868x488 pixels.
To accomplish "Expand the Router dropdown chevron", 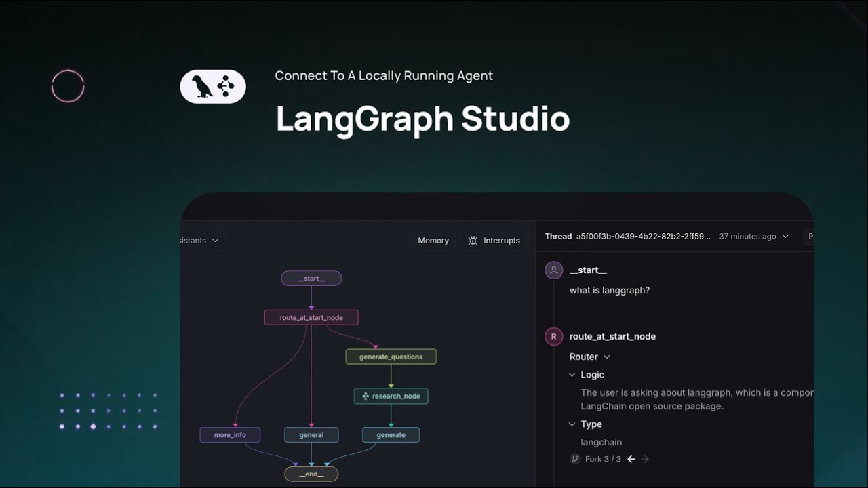I will tap(607, 357).
